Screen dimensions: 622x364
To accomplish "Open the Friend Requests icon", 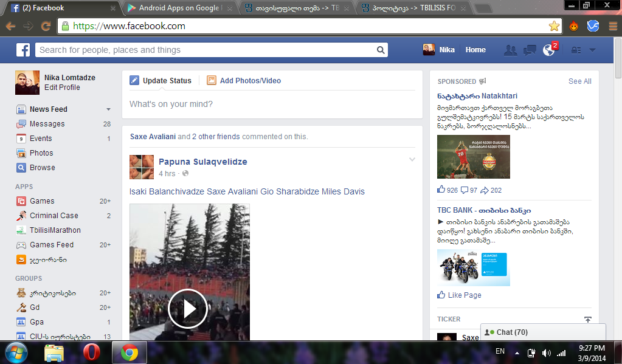I will pos(510,50).
